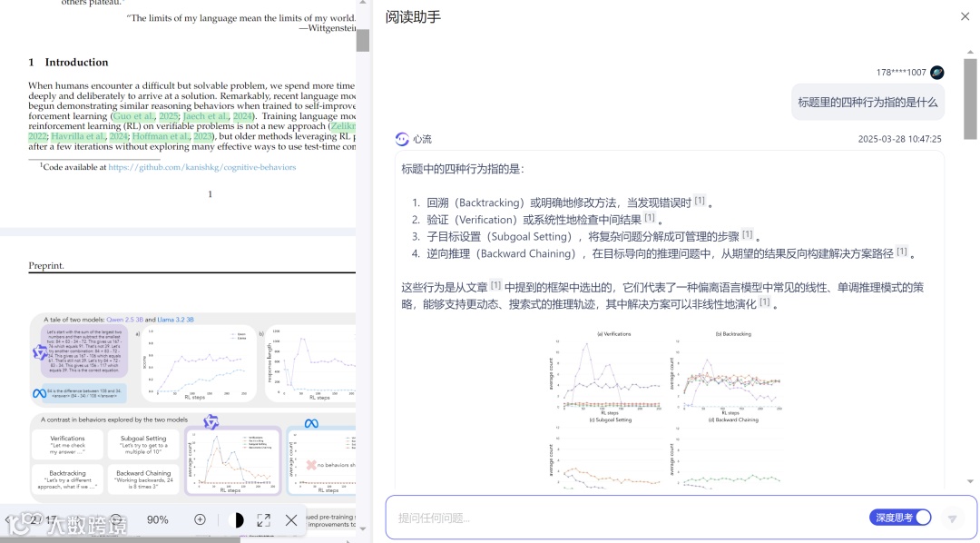Zoom out with the minus icon
Image resolution: width=980 pixels, height=543 pixels.
(x=116, y=519)
